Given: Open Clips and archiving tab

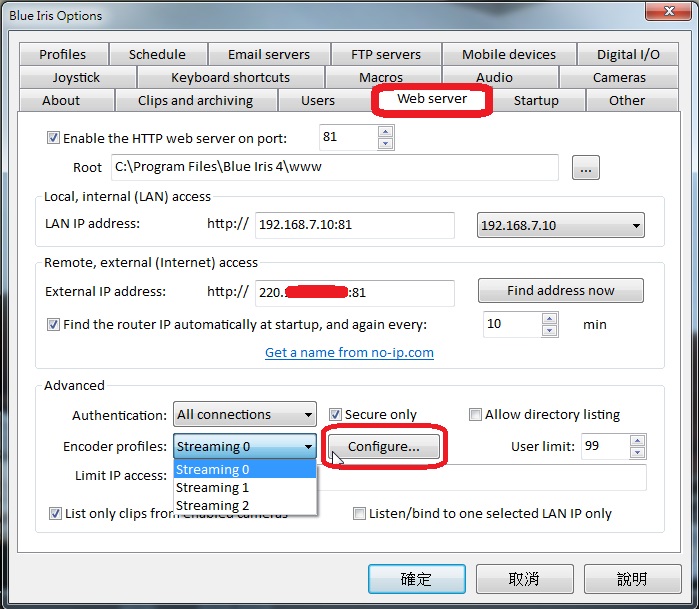Looking at the screenshot, I should click(x=196, y=100).
